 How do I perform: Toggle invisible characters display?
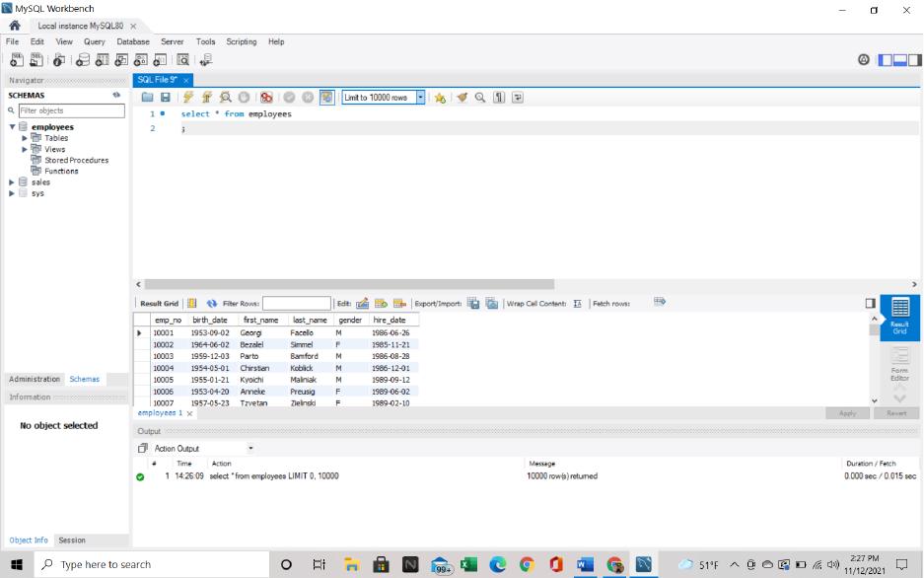499,98
